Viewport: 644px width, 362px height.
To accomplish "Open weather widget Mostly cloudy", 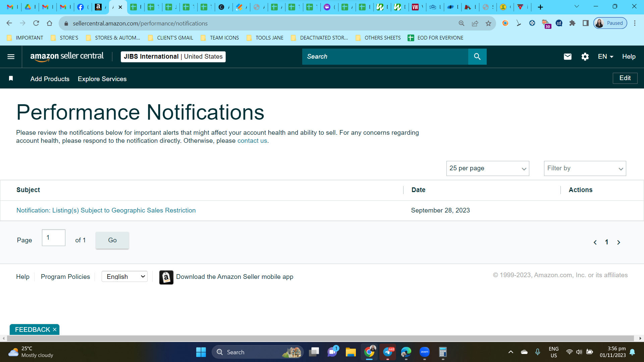I will [x=31, y=352].
